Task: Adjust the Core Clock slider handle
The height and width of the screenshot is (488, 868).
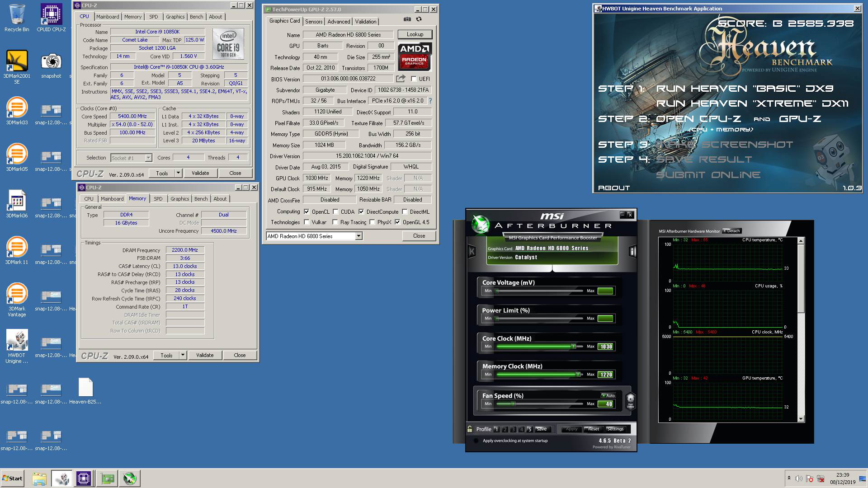Action: 573,347
